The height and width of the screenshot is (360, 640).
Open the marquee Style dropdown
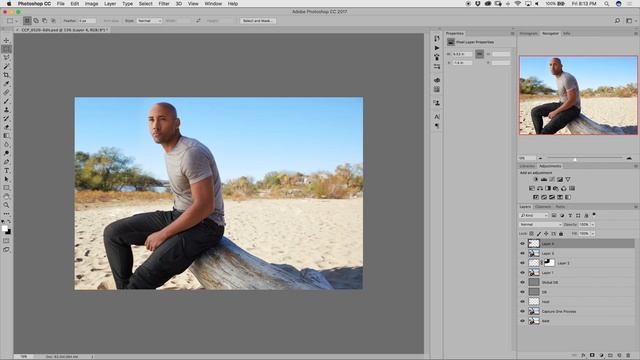coord(149,20)
